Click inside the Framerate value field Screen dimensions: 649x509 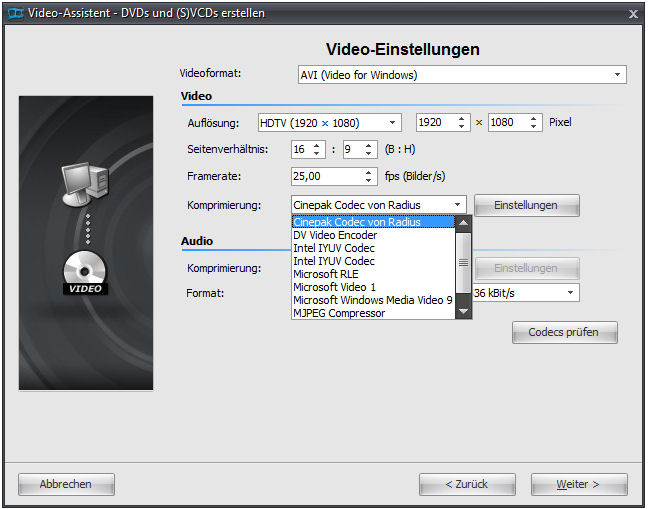325,176
